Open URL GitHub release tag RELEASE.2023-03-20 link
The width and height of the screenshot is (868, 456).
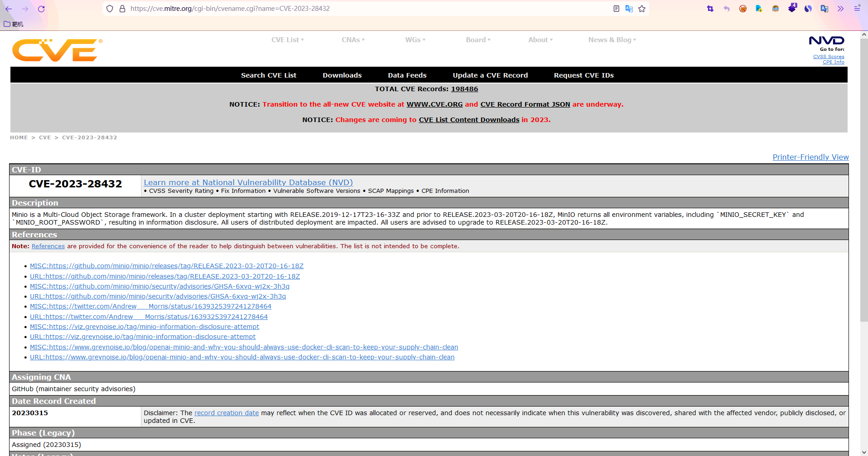pos(165,276)
